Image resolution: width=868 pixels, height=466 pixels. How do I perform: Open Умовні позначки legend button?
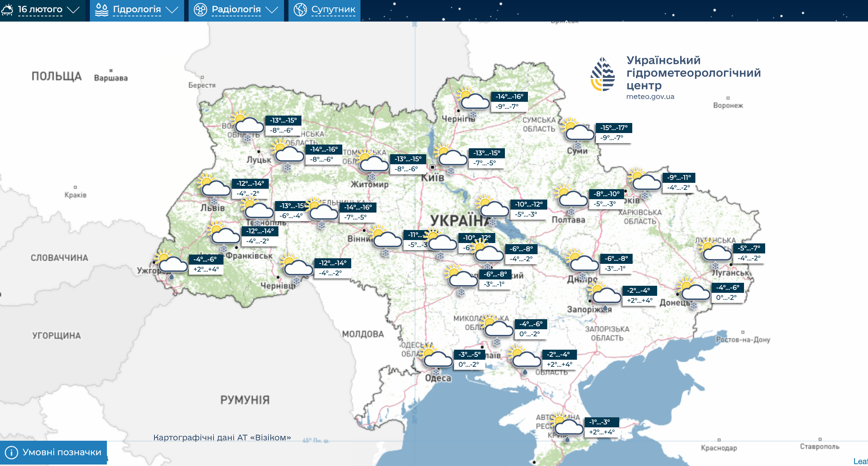pyautogui.click(x=62, y=452)
